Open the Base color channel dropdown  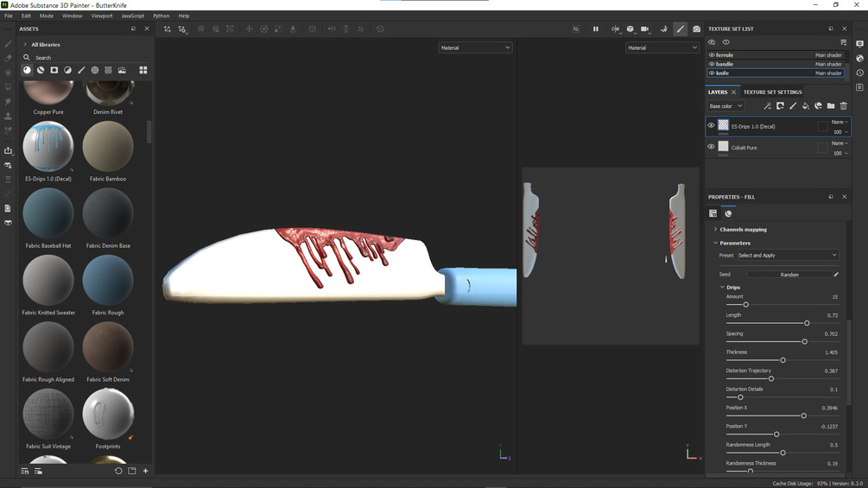[725, 105]
